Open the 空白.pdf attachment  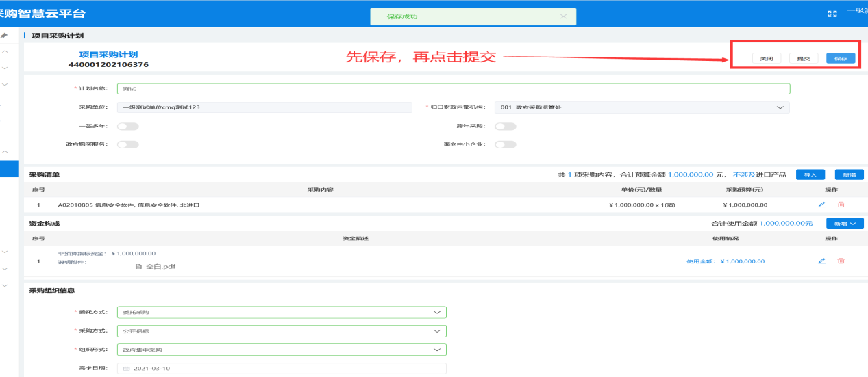coord(160,266)
